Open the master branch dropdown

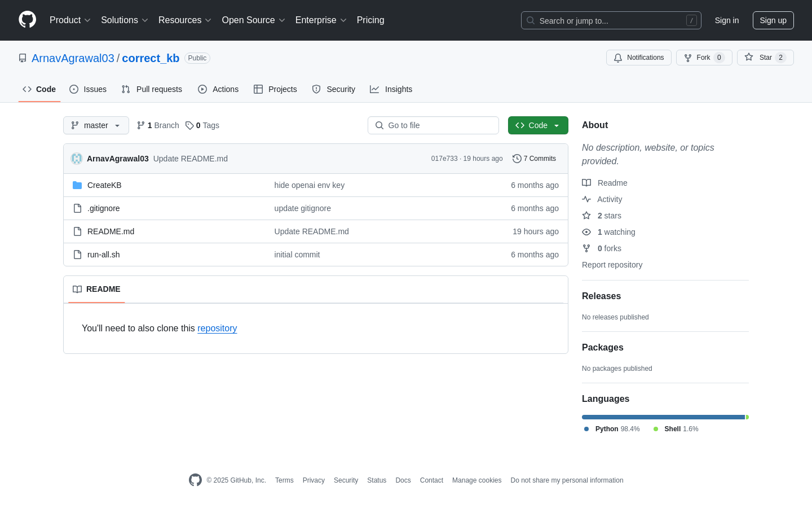coord(96,125)
